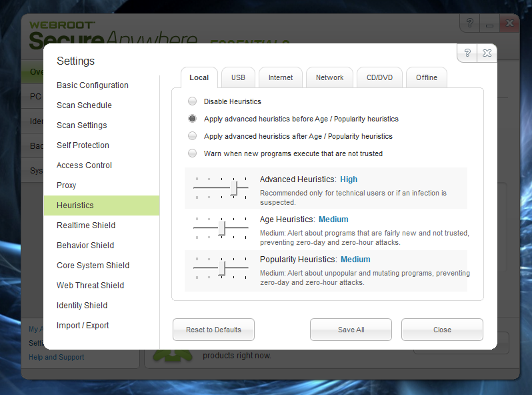Open the Internet heuristics tab
532x395 pixels.
tap(281, 77)
